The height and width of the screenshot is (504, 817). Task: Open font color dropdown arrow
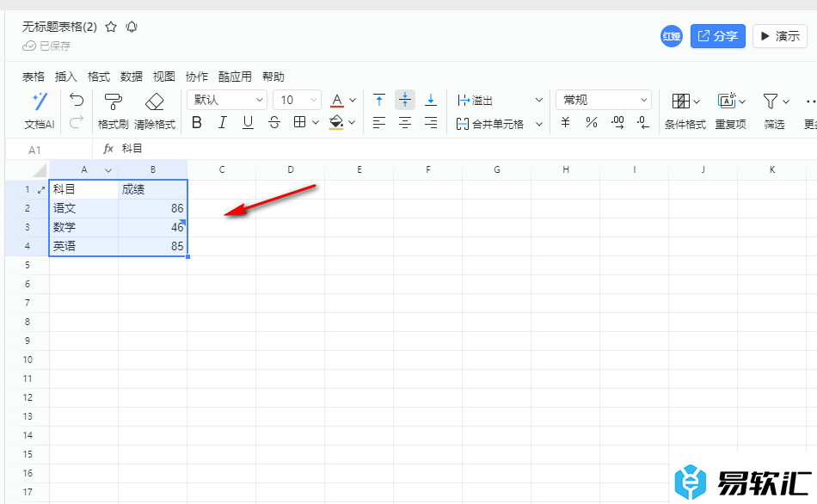click(353, 100)
